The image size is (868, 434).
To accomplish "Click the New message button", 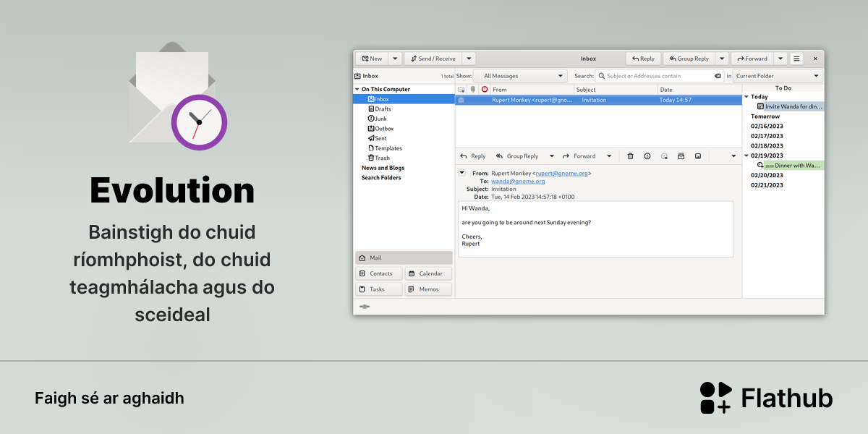I will 372,59.
